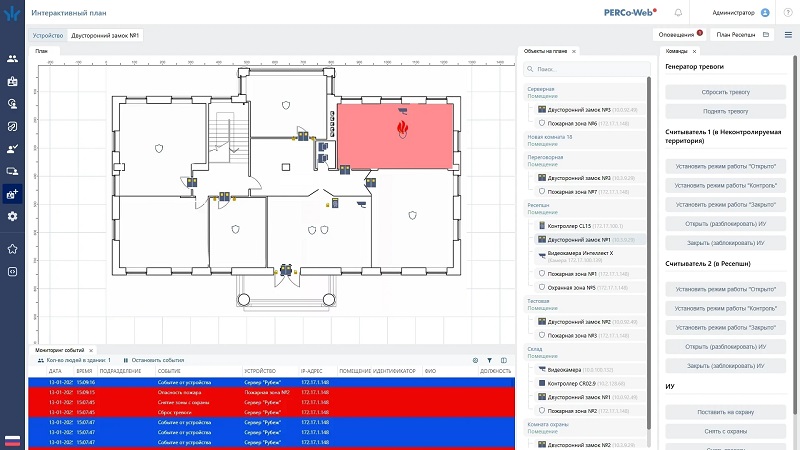Click the filter icon in the event monitoring toolbar

pos(489,360)
